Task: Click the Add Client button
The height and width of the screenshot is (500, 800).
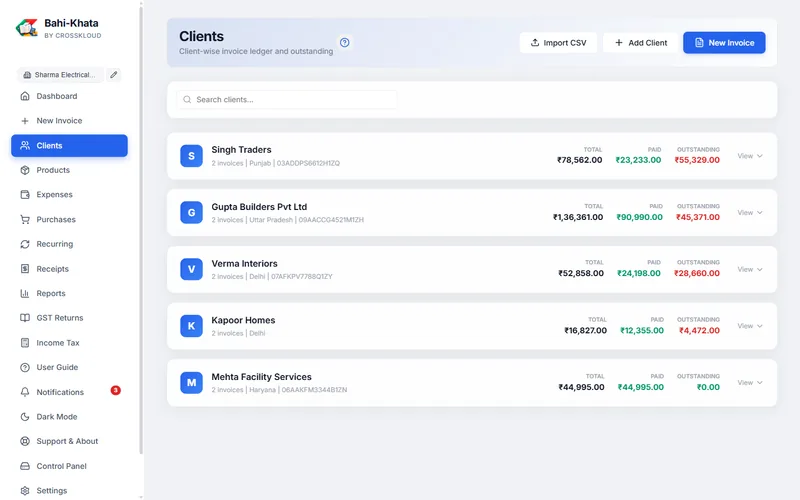Action: point(640,43)
